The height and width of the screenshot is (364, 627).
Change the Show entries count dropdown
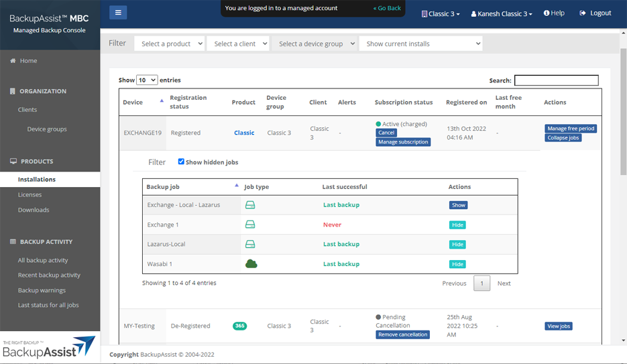pos(147,80)
